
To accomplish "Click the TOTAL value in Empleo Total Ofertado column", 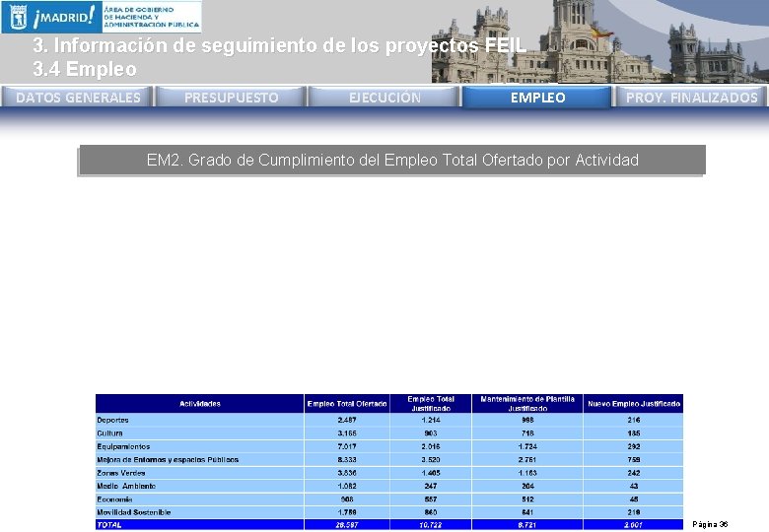I will click(347, 525).
